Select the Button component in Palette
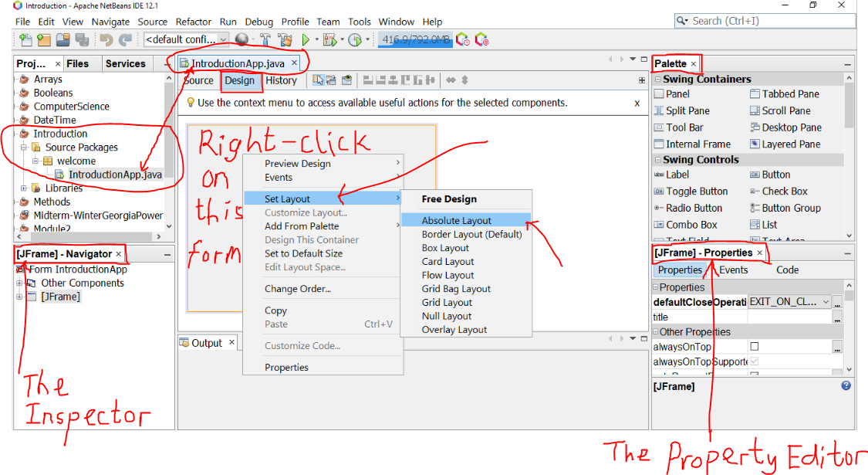 775,175
